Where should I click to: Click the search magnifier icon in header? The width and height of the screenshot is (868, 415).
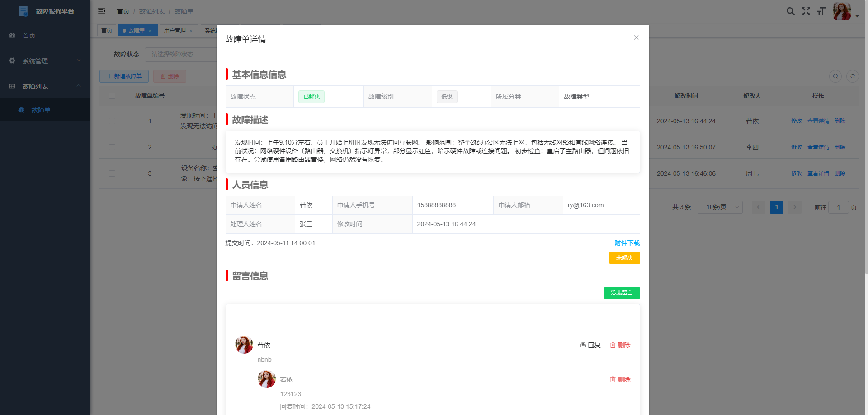790,11
